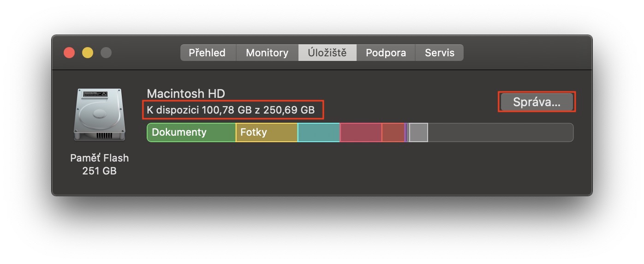Select the teal storage bar segment
Viewport: 644px width, 264px height.
click(319, 132)
